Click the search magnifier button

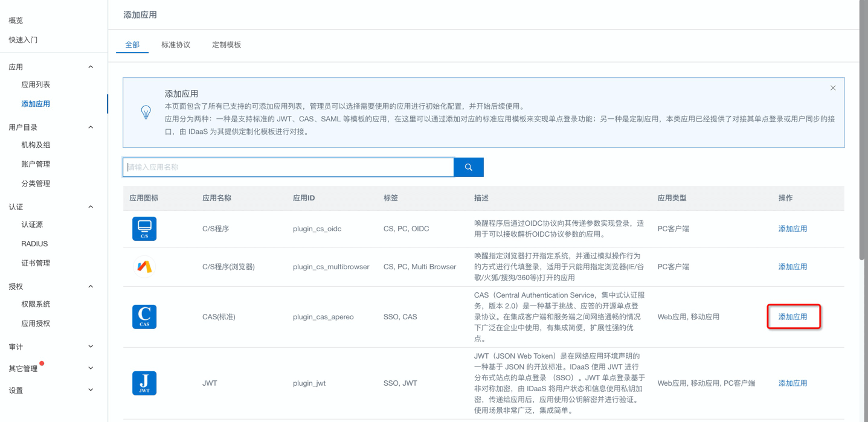point(468,167)
